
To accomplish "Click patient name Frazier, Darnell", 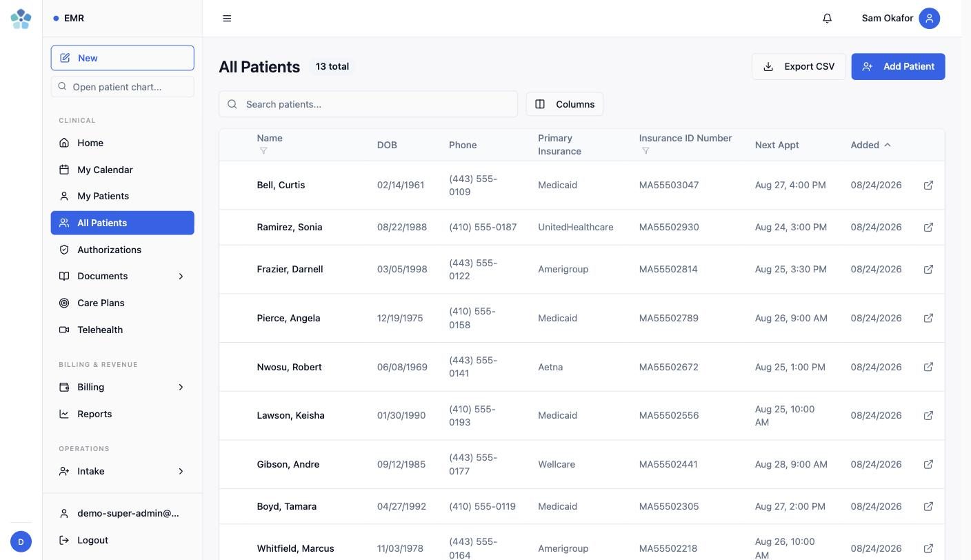I will tap(290, 269).
